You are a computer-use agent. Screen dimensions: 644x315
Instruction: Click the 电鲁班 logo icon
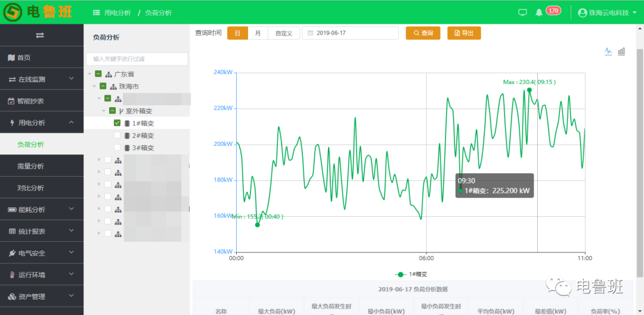point(13,12)
